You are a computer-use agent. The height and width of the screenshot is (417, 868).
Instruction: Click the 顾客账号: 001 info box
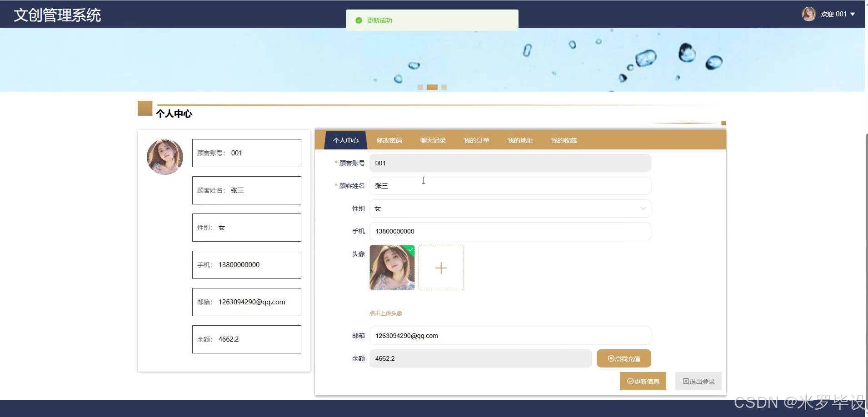246,153
